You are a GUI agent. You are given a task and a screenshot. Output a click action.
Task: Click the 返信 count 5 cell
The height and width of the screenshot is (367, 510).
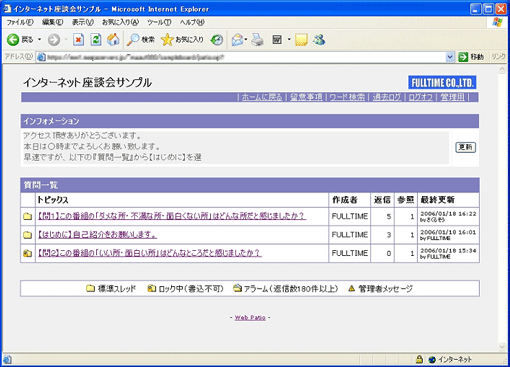[x=382, y=217]
